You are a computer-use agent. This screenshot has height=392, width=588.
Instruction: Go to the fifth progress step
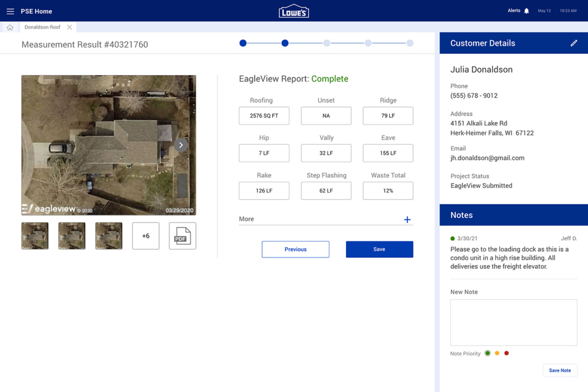tap(410, 43)
